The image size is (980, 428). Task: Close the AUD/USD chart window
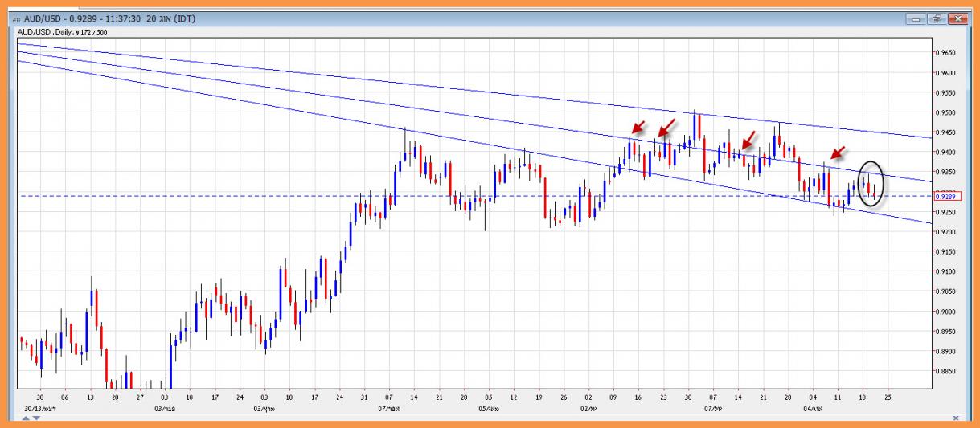click(x=957, y=18)
